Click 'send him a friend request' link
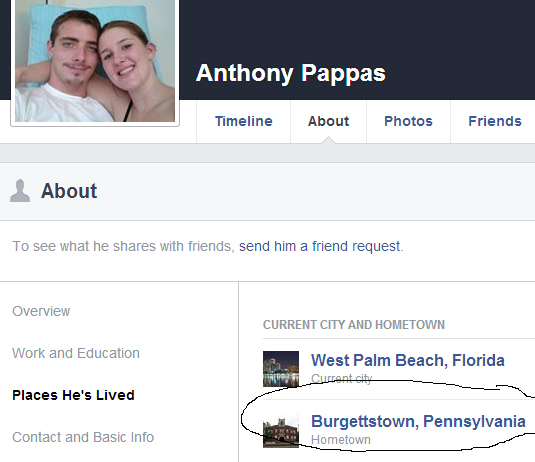 tap(320, 246)
